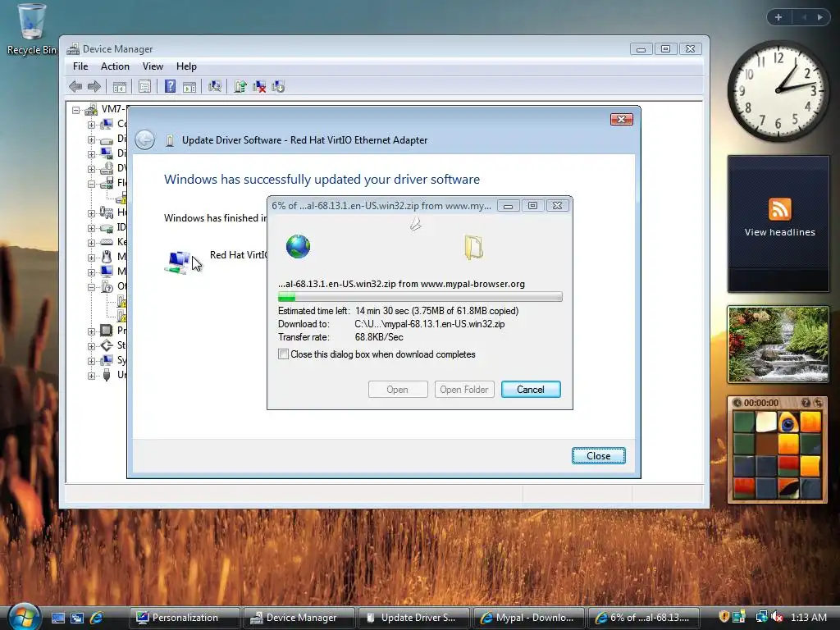Toggle the Show/Hide Action Pane toolbar icon

coord(189,86)
